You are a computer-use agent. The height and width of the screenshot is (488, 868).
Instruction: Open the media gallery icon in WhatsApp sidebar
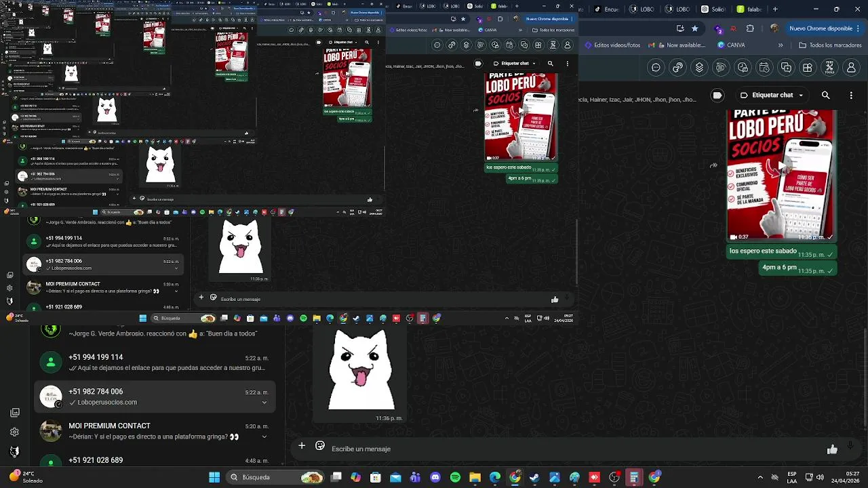point(15,412)
